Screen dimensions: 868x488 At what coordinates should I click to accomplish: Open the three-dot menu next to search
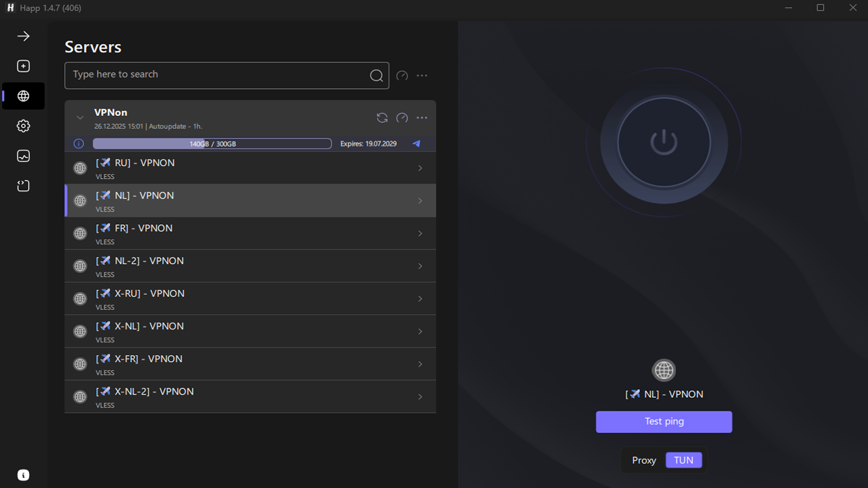click(422, 75)
